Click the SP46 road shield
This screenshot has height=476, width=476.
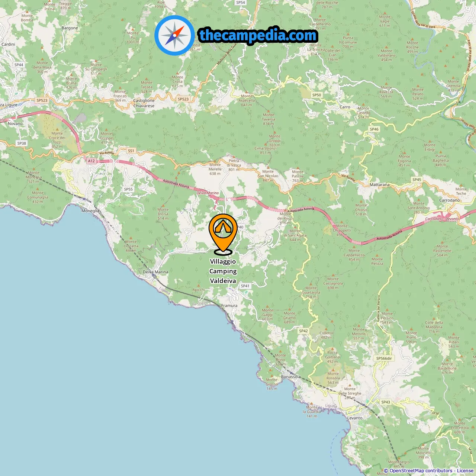(374, 129)
